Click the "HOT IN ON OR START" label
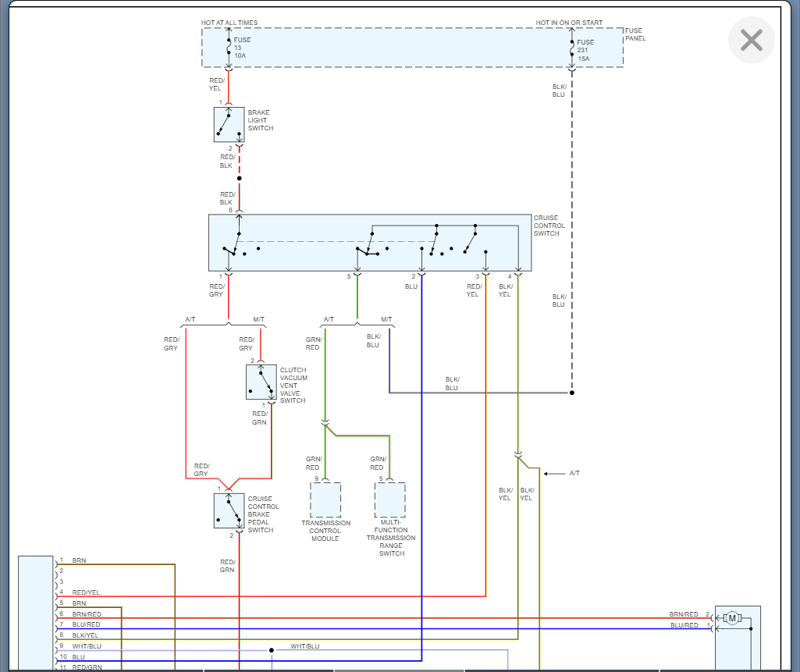Screen dimensions: 800x672 569,23
